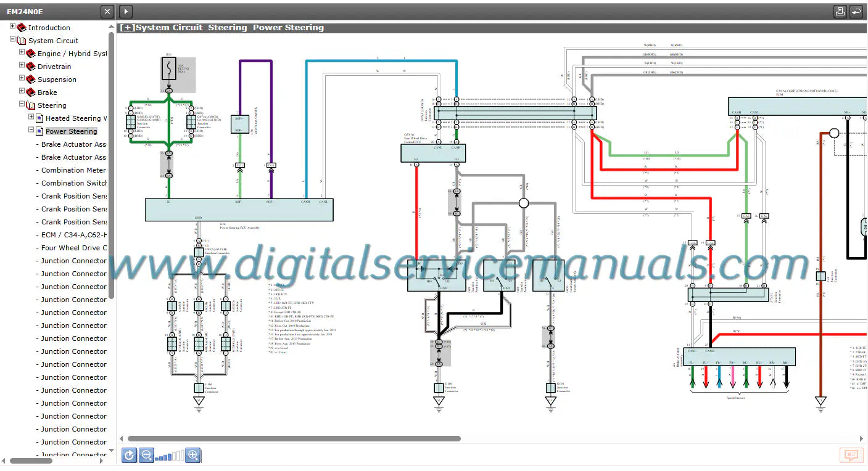
Task: Open the Suspension section
Action: tap(57, 80)
